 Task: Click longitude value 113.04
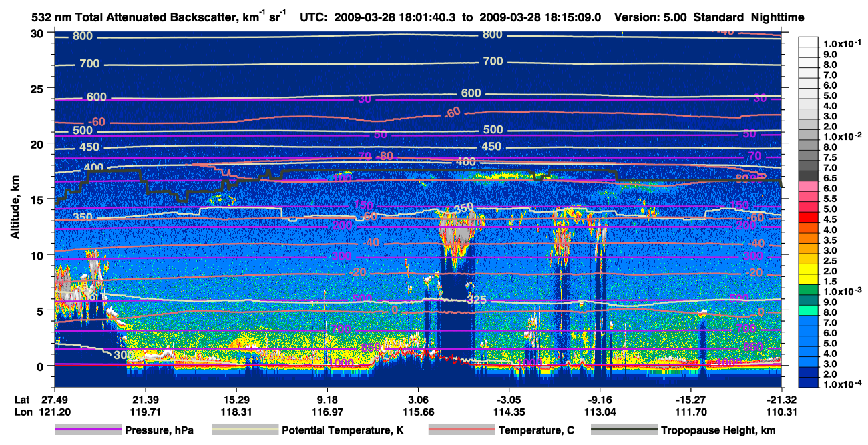pyautogui.click(x=600, y=412)
